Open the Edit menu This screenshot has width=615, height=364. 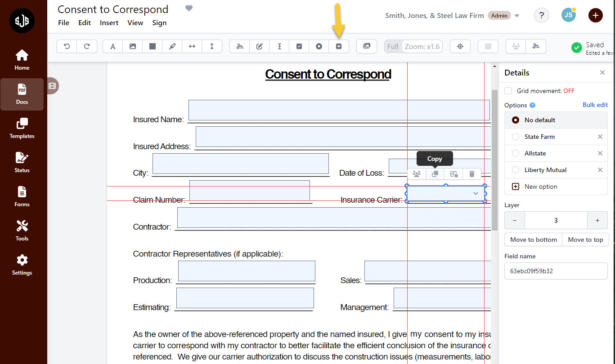(x=85, y=22)
